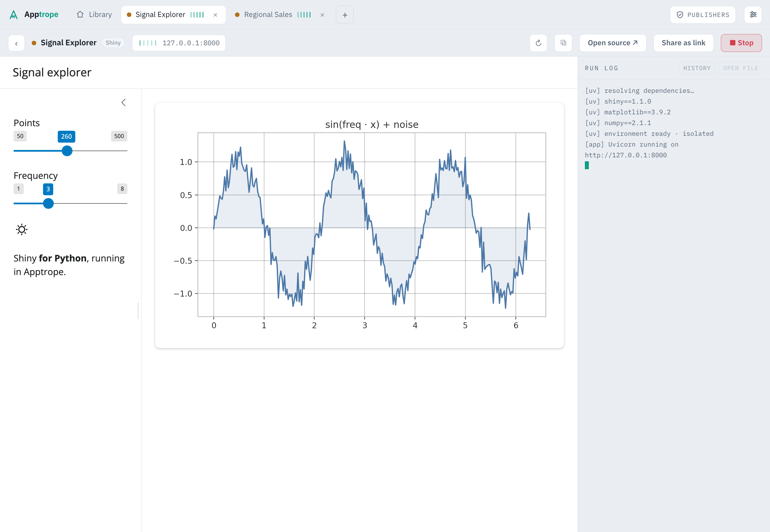Add a new tab with plus button
Screen dimensions: 770x532
[x=345, y=15]
